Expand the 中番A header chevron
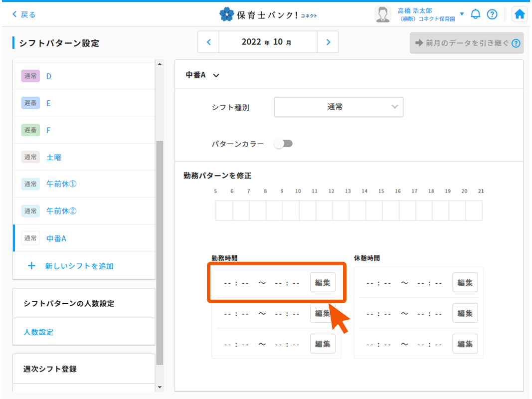532x399 pixels. (216, 75)
